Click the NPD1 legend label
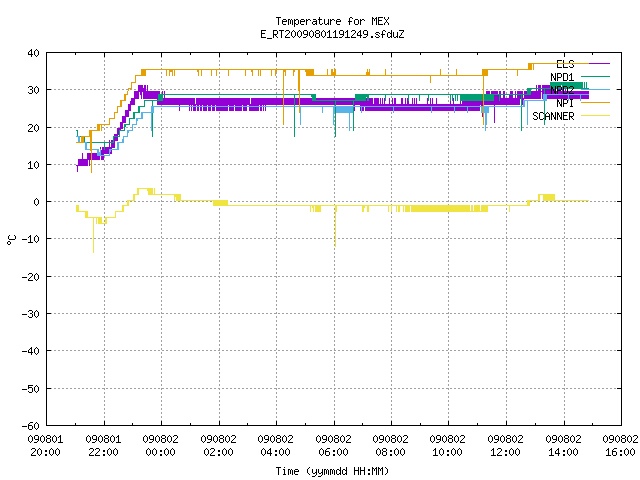 point(562,77)
